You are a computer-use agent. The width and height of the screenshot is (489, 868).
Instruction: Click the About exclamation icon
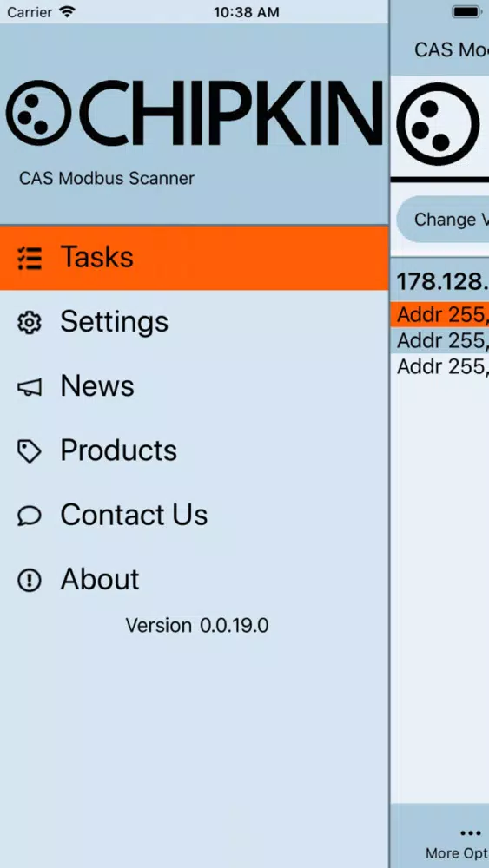point(30,580)
